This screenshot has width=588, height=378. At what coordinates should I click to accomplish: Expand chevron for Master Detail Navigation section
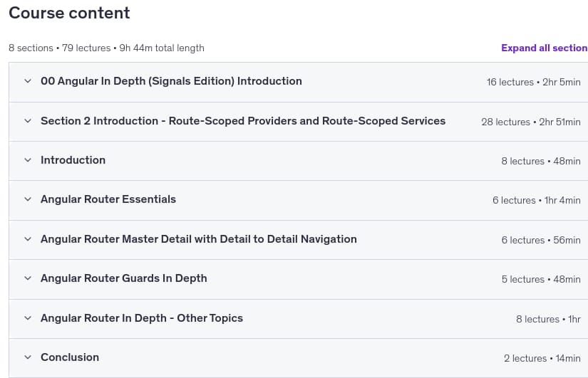tap(28, 239)
